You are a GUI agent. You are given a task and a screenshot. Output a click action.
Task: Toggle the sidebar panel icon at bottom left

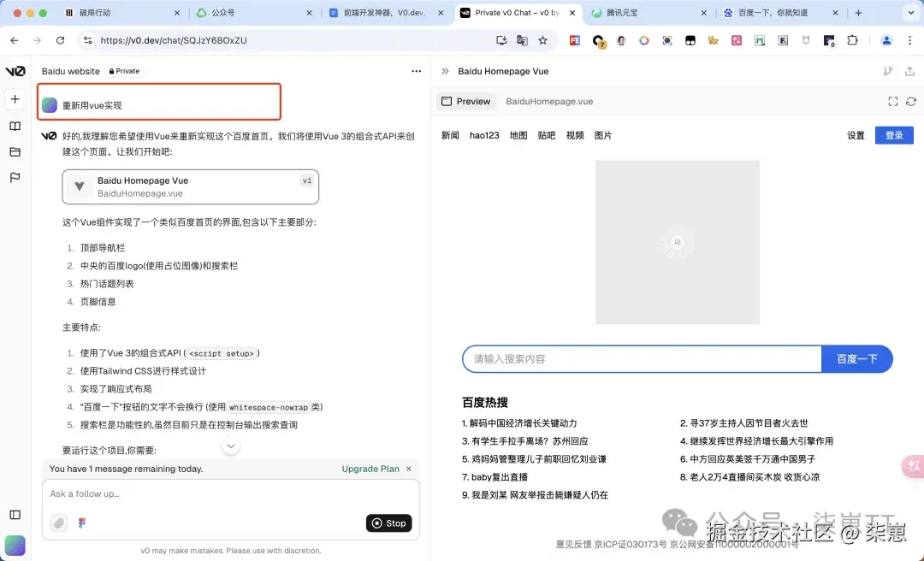click(x=15, y=515)
